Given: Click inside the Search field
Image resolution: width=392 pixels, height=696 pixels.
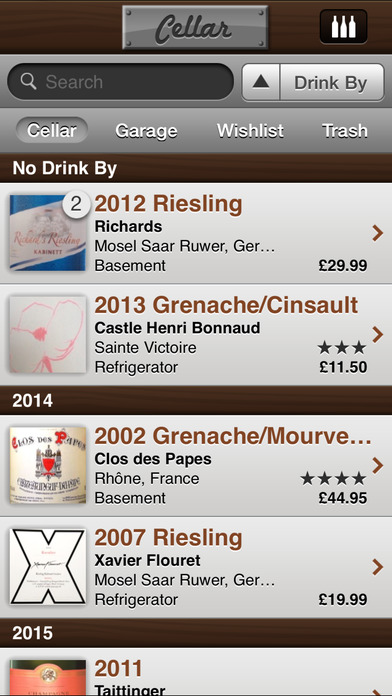Looking at the screenshot, I should click(120, 82).
